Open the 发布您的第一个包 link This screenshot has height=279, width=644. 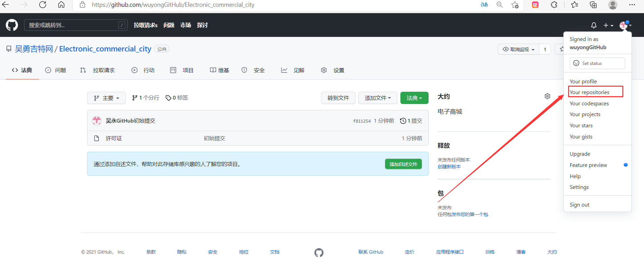pos(470,214)
